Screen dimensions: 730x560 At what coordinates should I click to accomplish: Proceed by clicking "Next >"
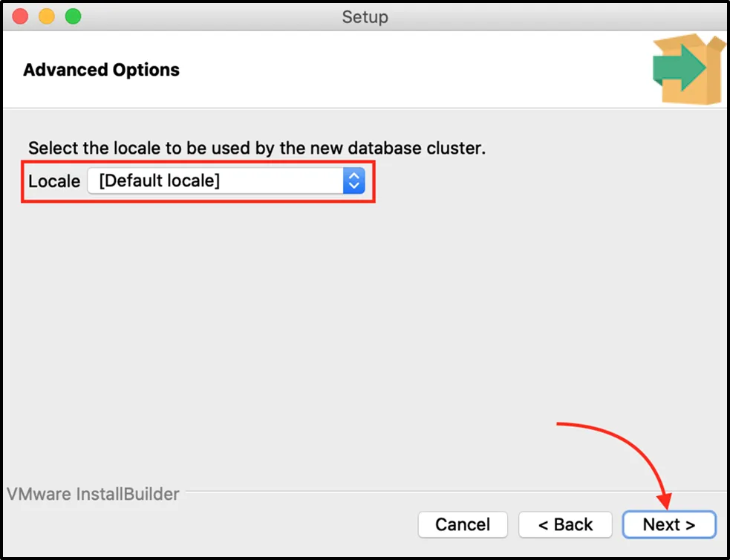tap(668, 524)
